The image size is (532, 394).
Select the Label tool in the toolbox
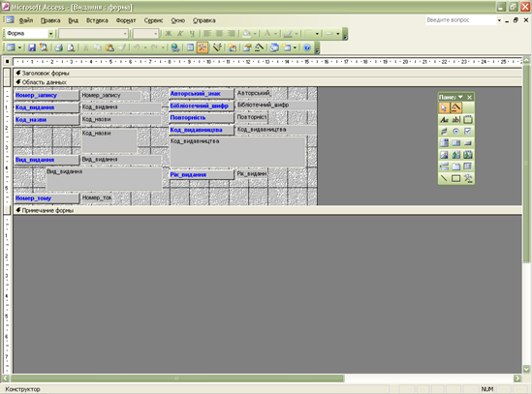[x=444, y=120]
